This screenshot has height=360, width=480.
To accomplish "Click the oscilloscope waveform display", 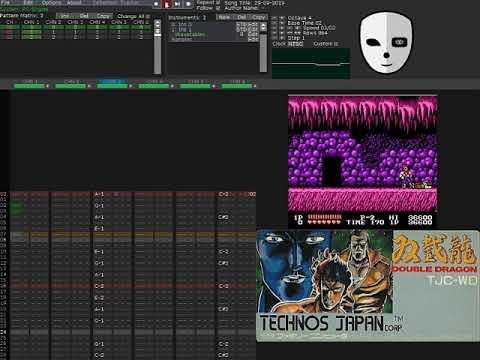I will [311, 63].
